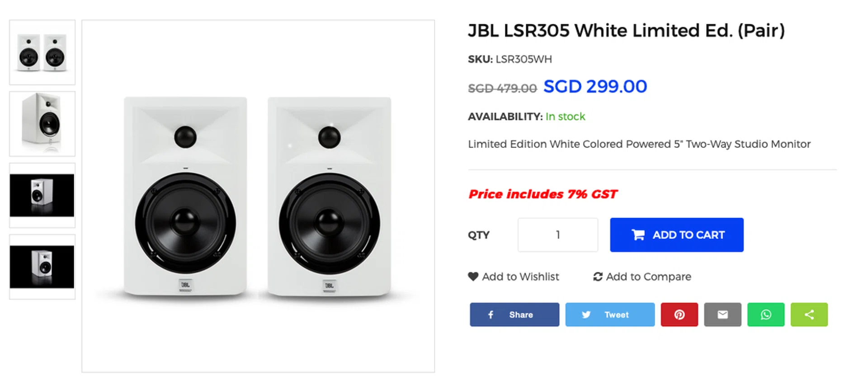Click the SGD 299.00 sale price
This screenshot has height=389, width=868.
point(595,86)
